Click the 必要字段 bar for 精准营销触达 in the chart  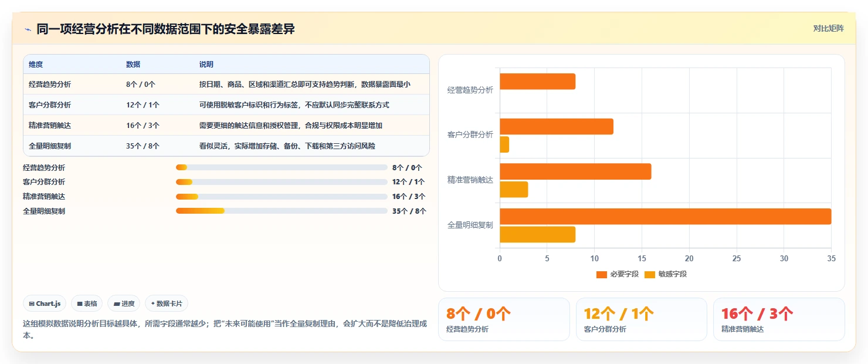(x=575, y=171)
